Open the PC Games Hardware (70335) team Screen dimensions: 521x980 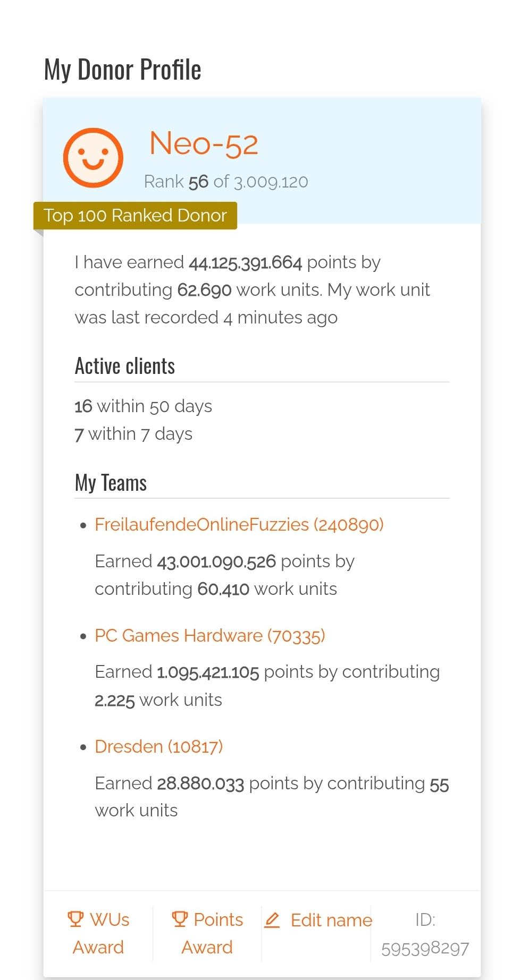[209, 636]
